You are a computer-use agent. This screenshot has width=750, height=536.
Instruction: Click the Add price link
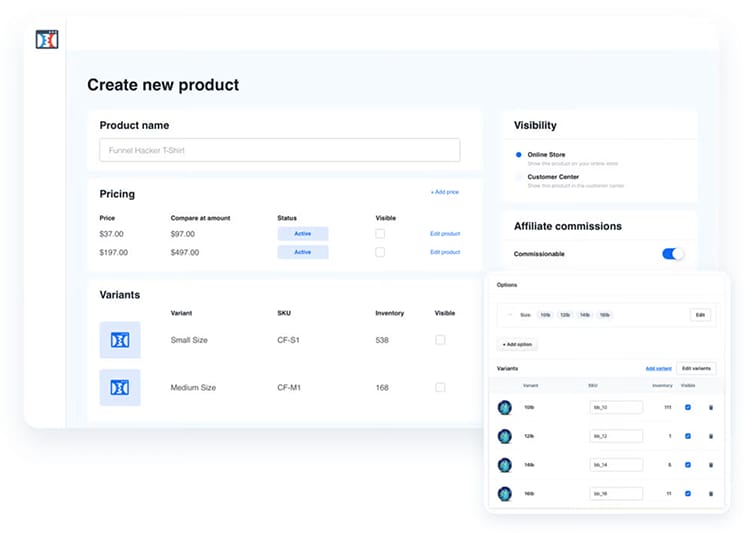(x=445, y=192)
